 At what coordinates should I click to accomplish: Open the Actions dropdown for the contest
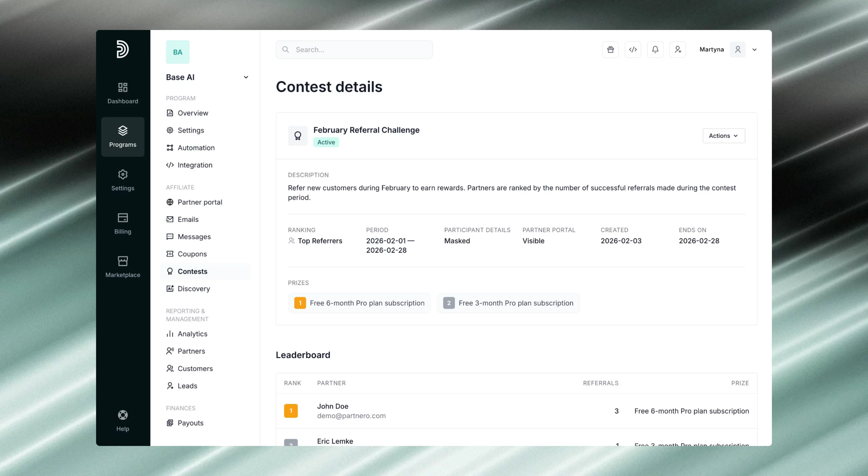723,135
